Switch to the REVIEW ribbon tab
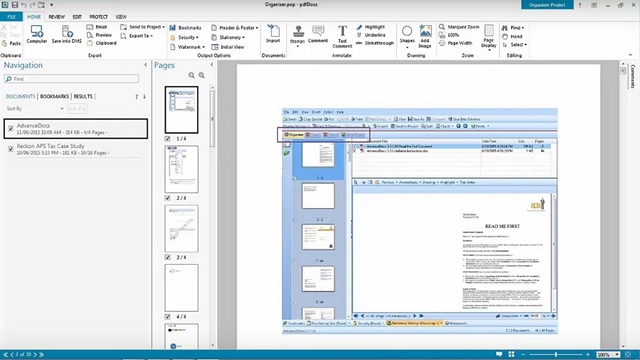This screenshot has width=640, height=360. coord(56,17)
